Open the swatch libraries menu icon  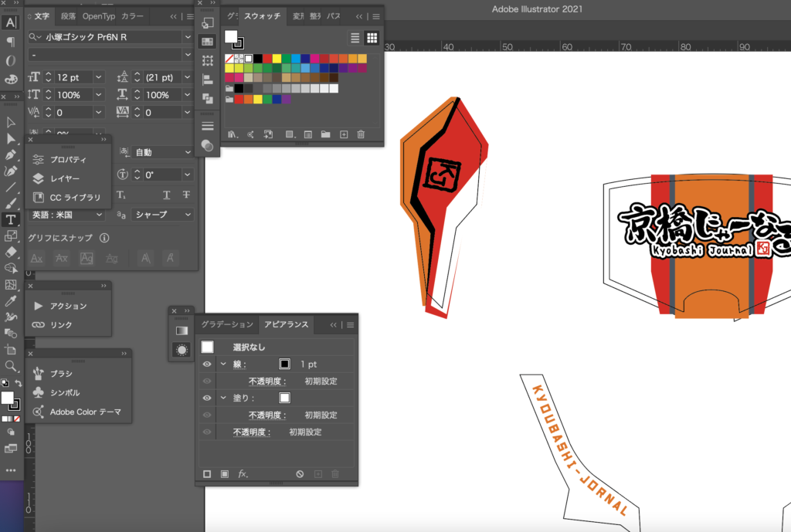pyautogui.click(x=233, y=134)
